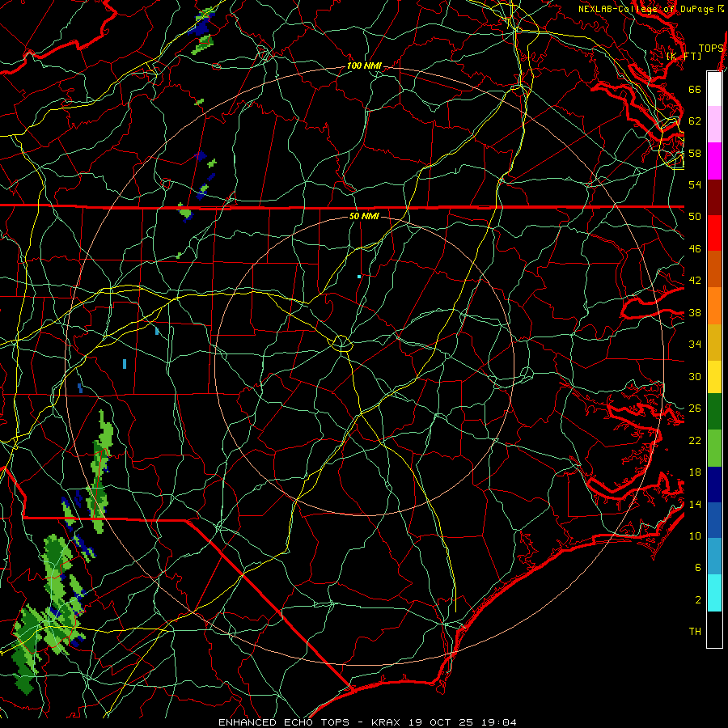Click the dark green legend swatch
The height and width of the screenshot is (728, 728).
[714, 412]
